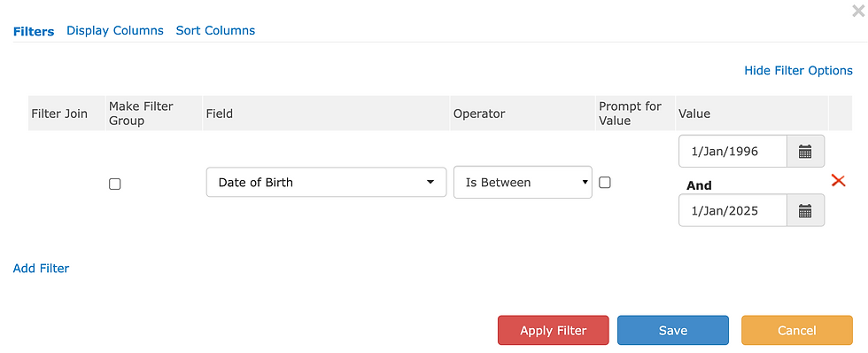Switch to the Sort Columns tab
Image resolution: width=868 pixels, height=353 pixels.
pos(215,30)
